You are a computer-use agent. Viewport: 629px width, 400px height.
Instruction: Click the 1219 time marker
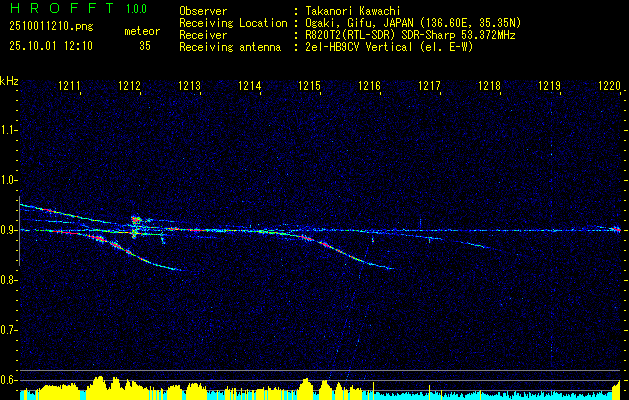coord(549,85)
